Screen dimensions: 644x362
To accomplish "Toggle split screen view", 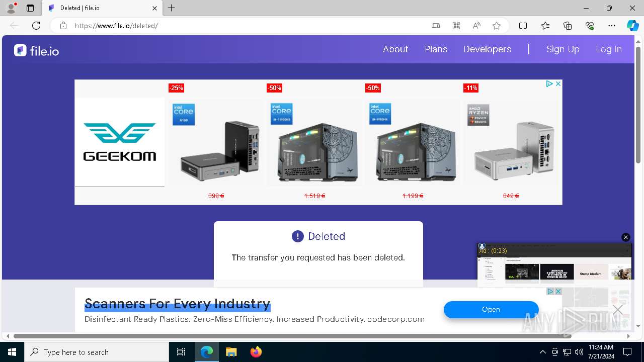I will click(523, 26).
